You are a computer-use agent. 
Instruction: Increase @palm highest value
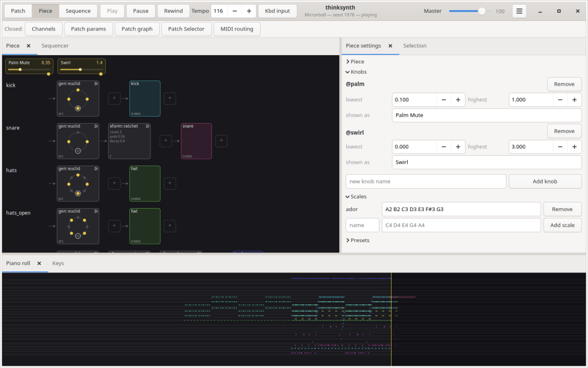(x=574, y=99)
